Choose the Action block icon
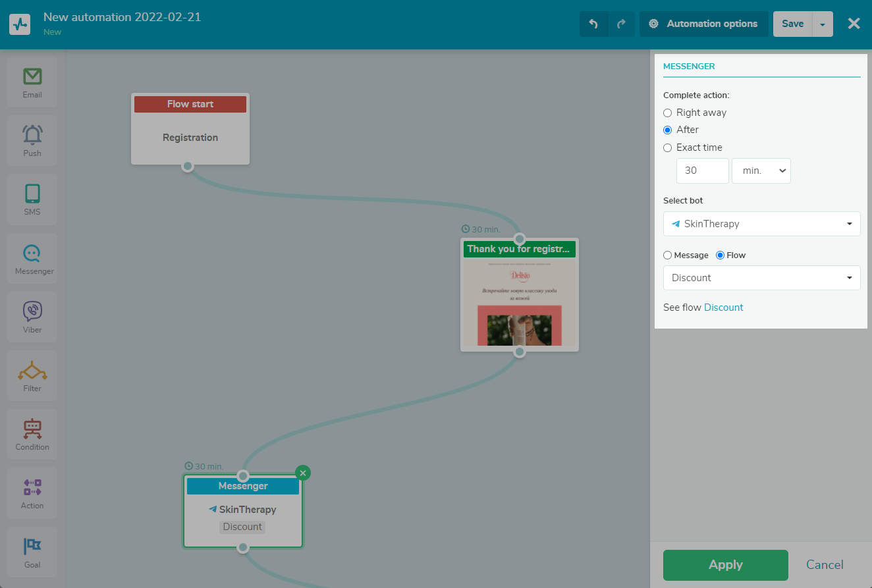The width and height of the screenshot is (872, 588). pyautogui.click(x=32, y=493)
